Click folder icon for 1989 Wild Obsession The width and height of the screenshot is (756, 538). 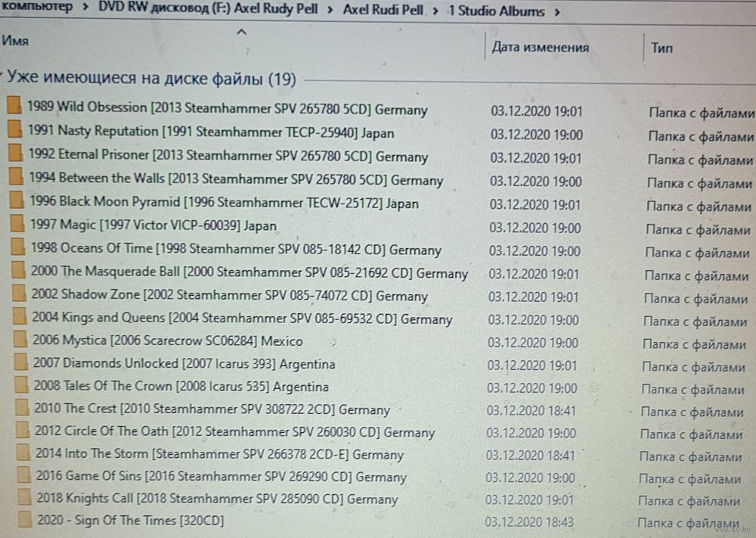click(14, 104)
